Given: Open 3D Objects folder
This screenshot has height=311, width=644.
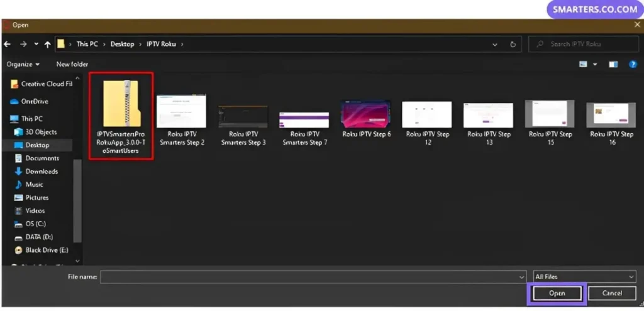Looking at the screenshot, I should [36, 132].
